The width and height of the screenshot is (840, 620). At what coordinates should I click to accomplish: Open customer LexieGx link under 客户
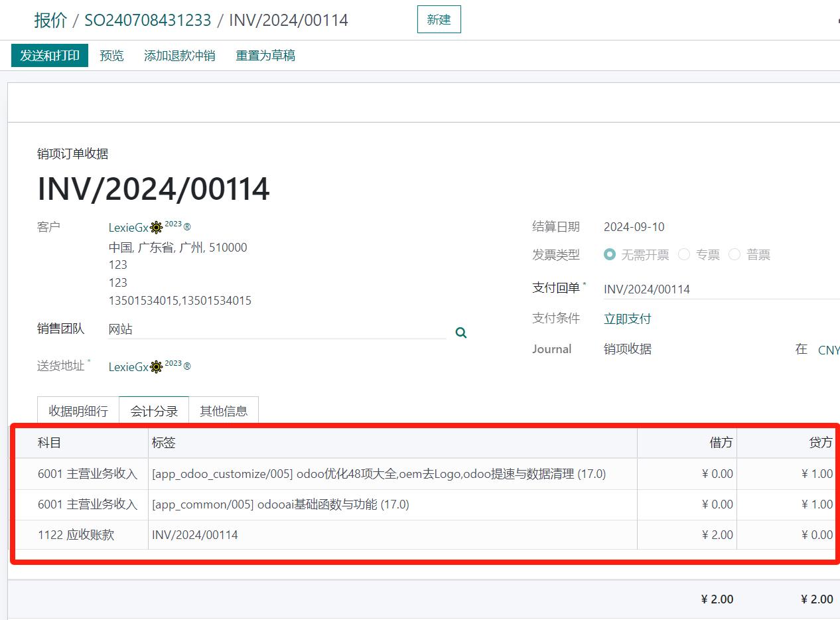point(129,228)
